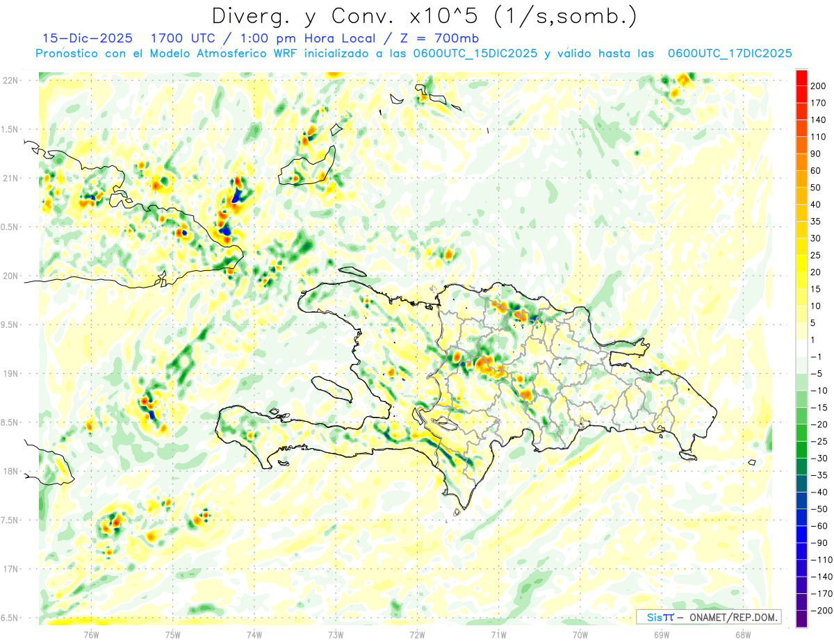Click the "SisTT - ONAMET/REP.DOM." credit box
834x644 pixels.
[708, 617]
